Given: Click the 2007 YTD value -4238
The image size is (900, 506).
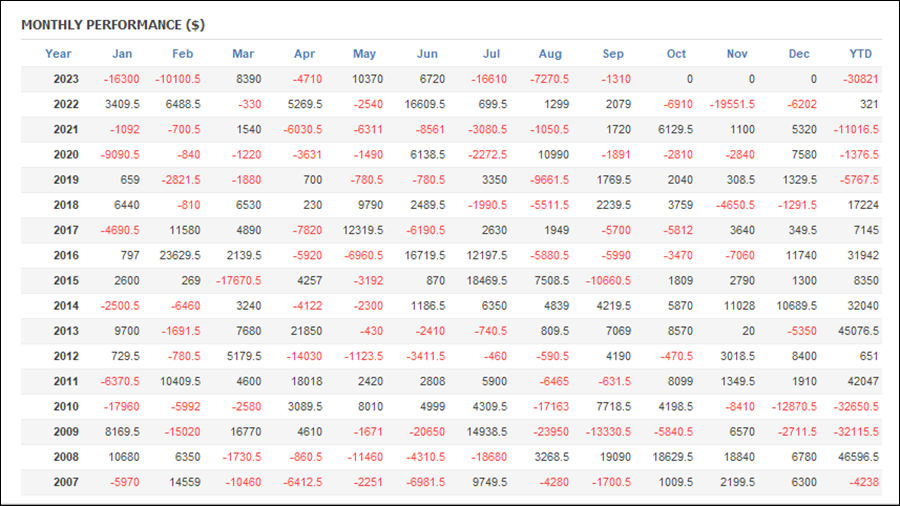Looking at the screenshot, I should (x=863, y=483).
